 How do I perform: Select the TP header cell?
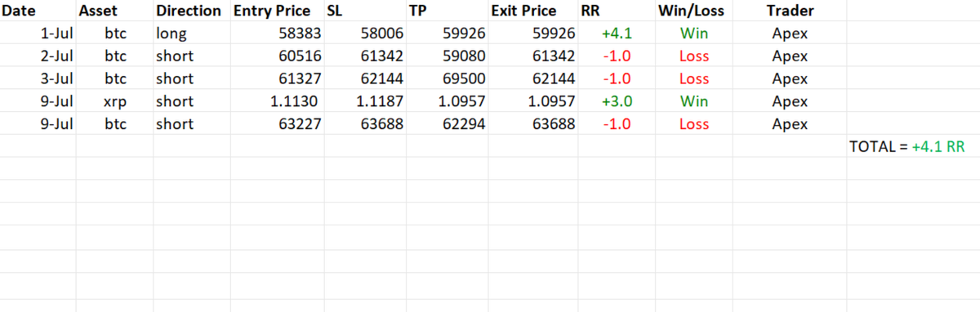[447, 11]
